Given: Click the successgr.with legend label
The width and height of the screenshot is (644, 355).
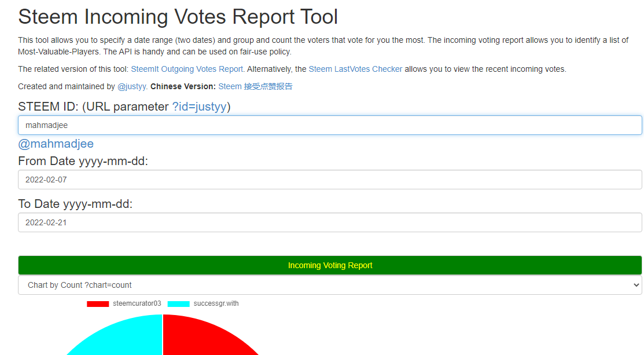Looking at the screenshot, I should coord(216,303).
